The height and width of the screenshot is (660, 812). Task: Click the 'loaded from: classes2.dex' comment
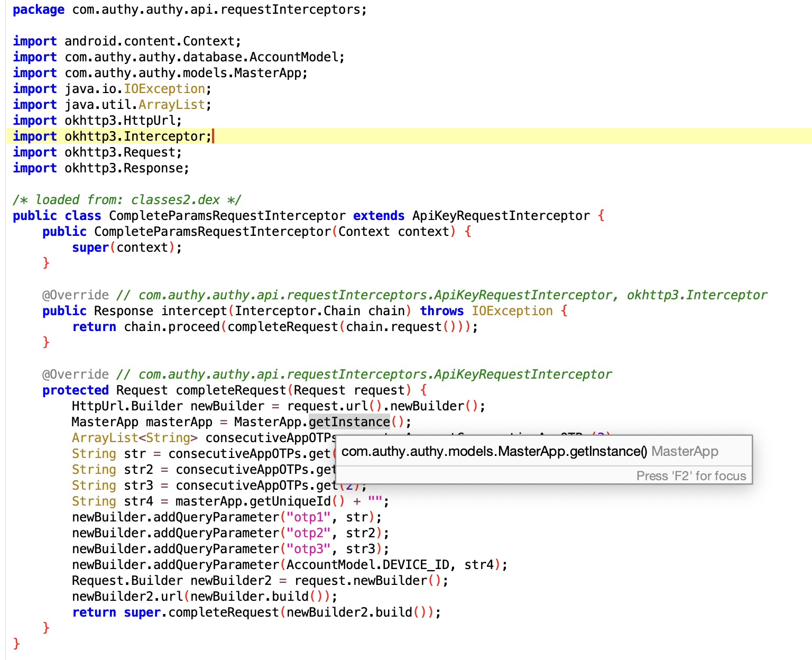coord(127,200)
